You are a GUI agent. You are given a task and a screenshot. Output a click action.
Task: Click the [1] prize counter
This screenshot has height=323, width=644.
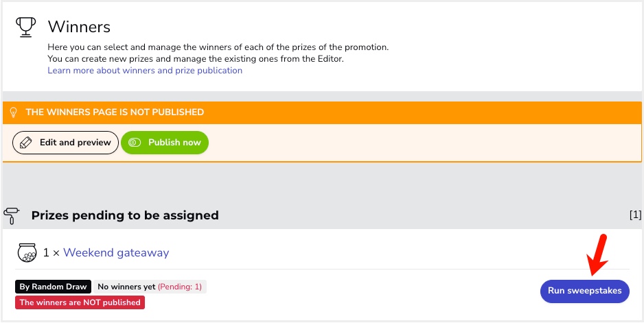635,215
